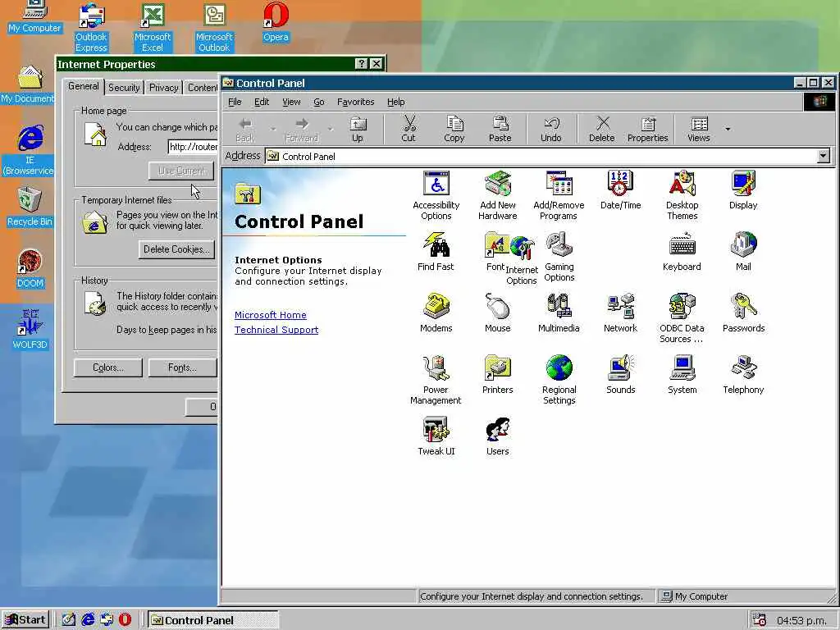Expand the Views dropdown arrow
This screenshot has width=840, height=630.
pyautogui.click(x=728, y=129)
